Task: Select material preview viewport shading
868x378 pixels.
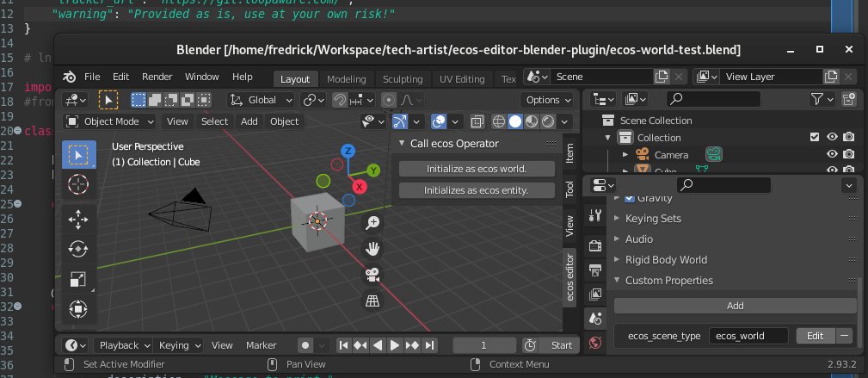Action: coord(532,121)
